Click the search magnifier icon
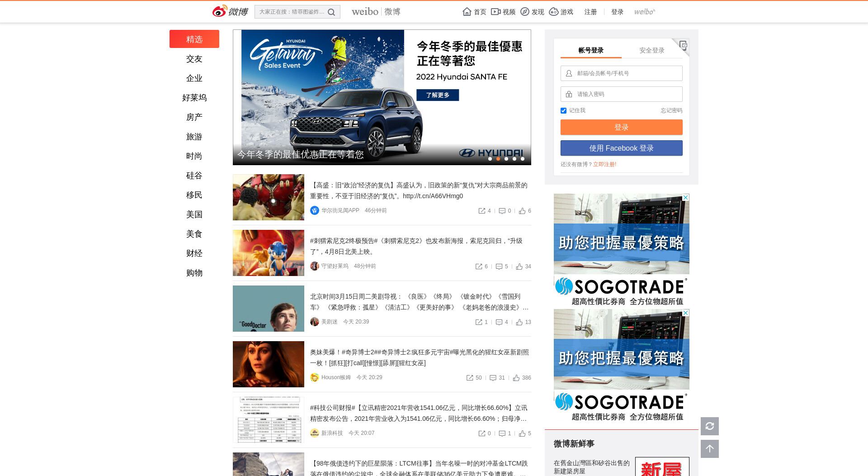Screen dimensions: 868x476 331,12
